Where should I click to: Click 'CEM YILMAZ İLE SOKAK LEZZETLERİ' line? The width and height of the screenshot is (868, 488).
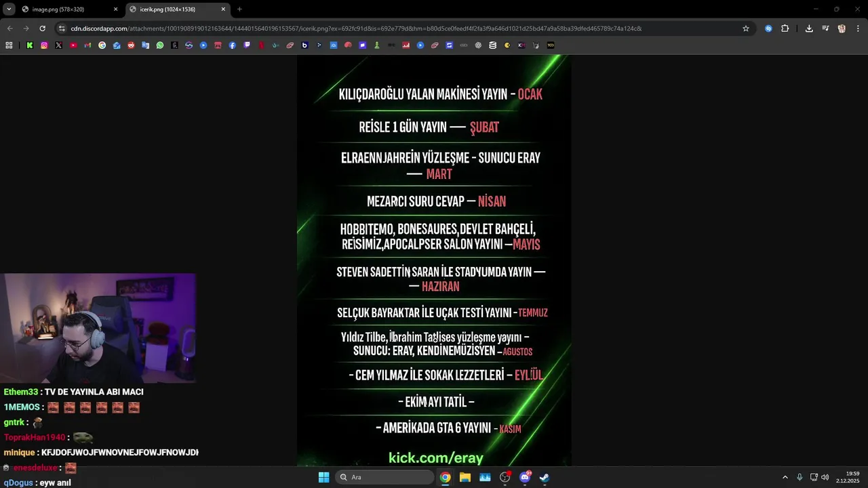[x=429, y=375]
